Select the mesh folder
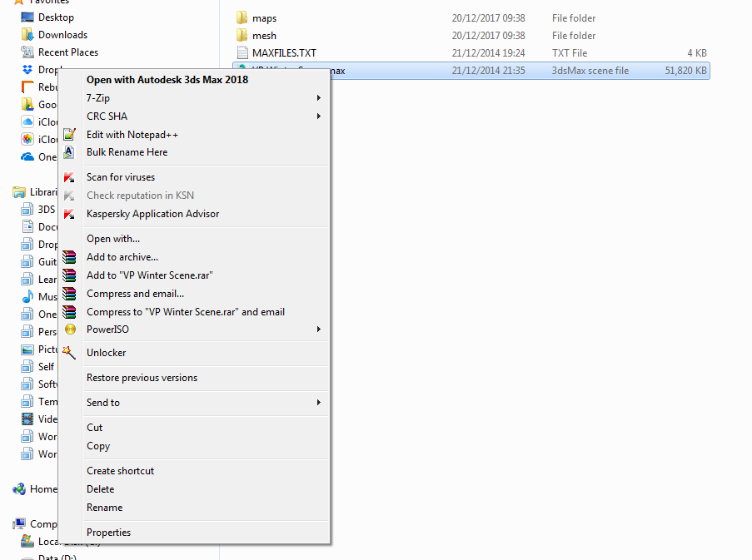 [264, 36]
